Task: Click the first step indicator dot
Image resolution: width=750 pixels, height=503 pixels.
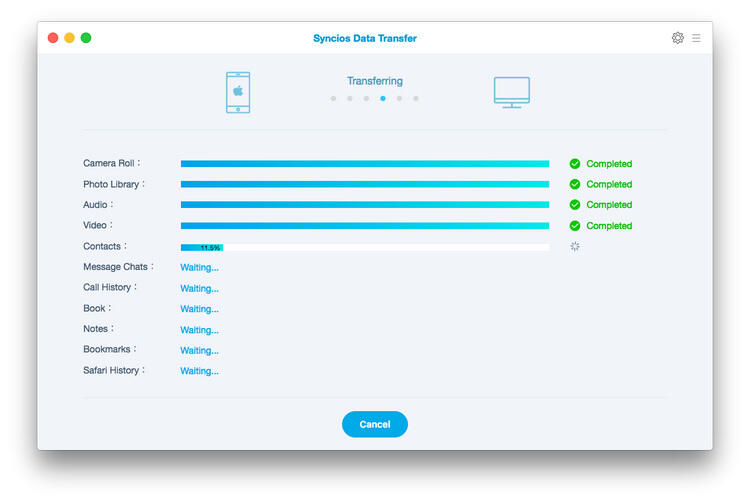Action: (333, 99)
